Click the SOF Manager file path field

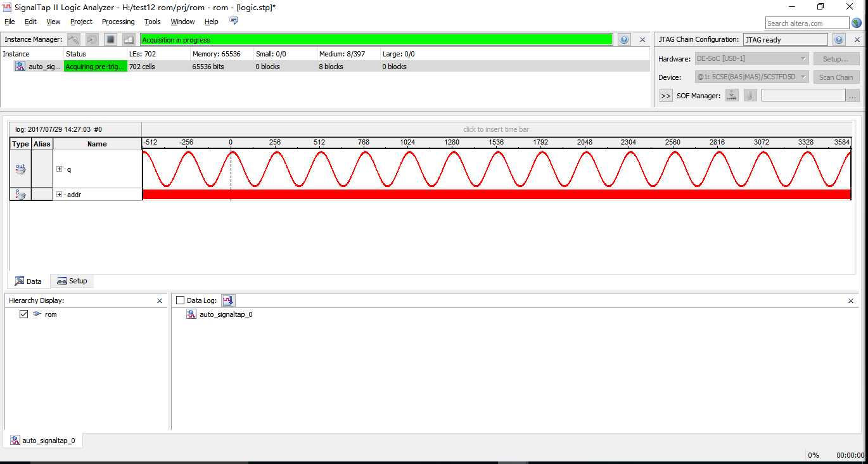(803, 96)
